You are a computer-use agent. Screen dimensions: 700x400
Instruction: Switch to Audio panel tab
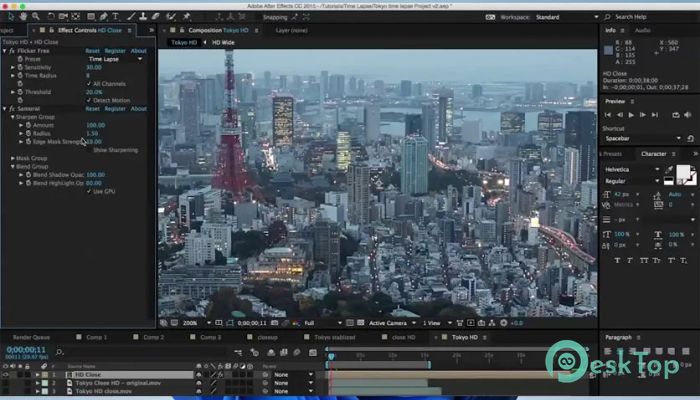point(642,30)
